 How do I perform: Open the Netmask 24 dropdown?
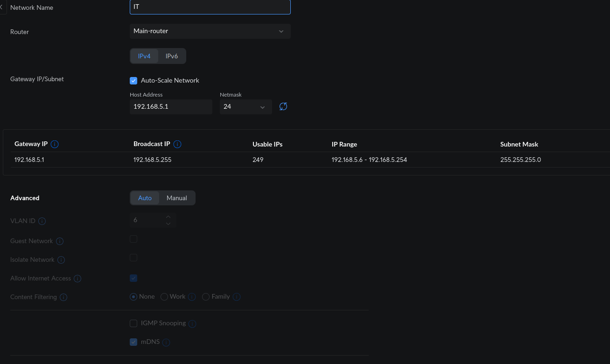[246, 106]
